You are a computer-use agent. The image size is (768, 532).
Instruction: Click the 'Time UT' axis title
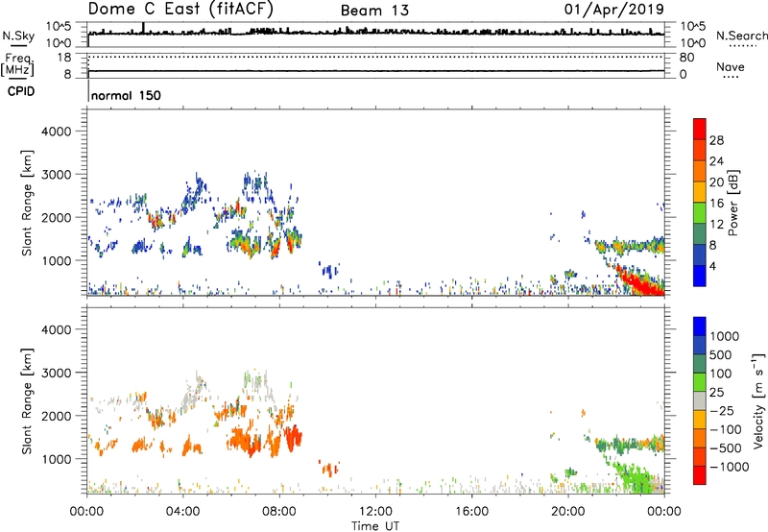[x=375, y=526]
